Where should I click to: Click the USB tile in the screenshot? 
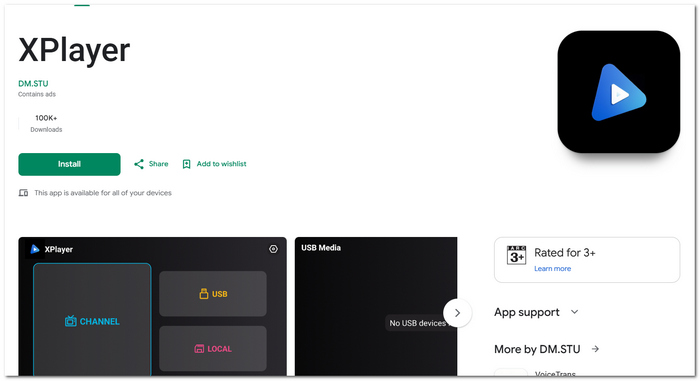[x=213, y=293]
